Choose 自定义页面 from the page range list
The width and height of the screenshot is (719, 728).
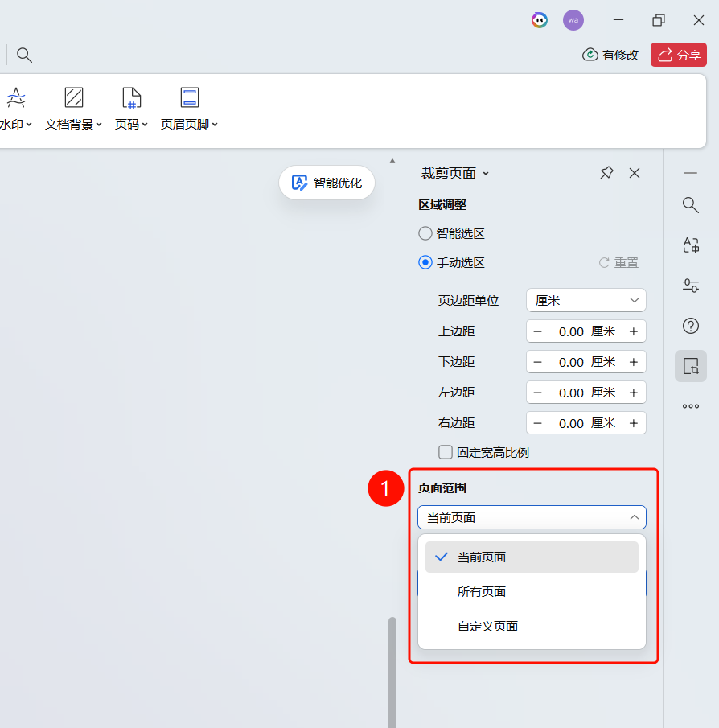532,627
